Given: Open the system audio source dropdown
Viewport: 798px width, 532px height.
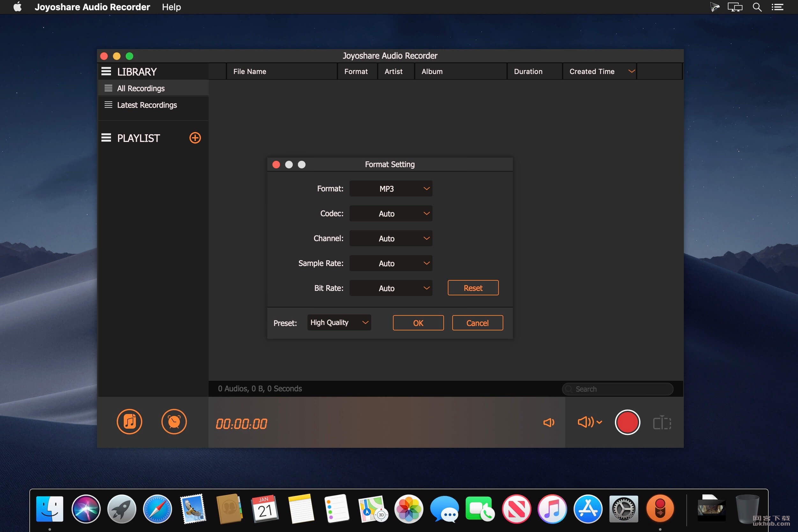Looking at the screenshot, I should [590, 422].
